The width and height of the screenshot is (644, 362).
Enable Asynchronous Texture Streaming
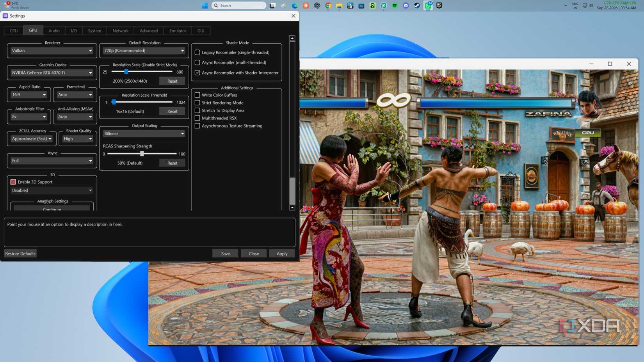point(197,126)
